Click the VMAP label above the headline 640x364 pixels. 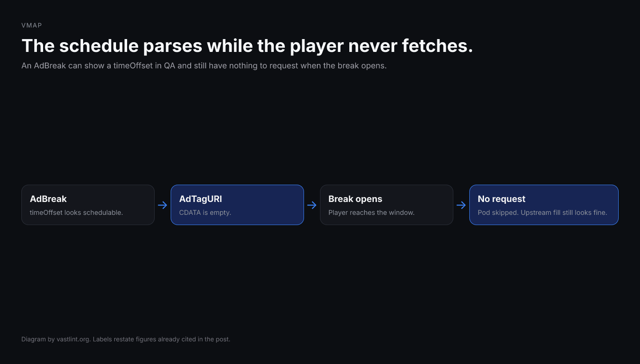[x=32, y=25]
